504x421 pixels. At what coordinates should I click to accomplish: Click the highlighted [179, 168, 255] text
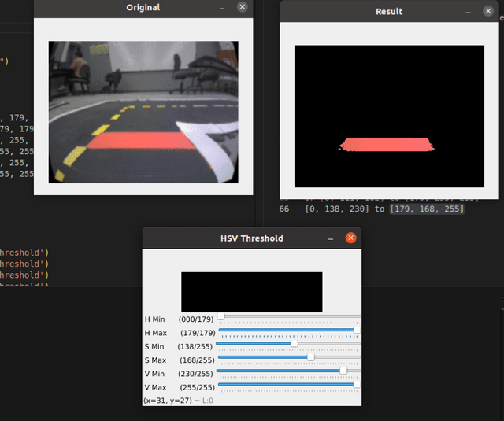tap(427, 209)
